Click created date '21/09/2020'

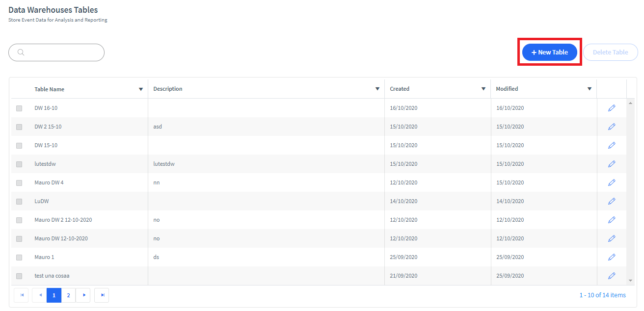pos(403,276)
